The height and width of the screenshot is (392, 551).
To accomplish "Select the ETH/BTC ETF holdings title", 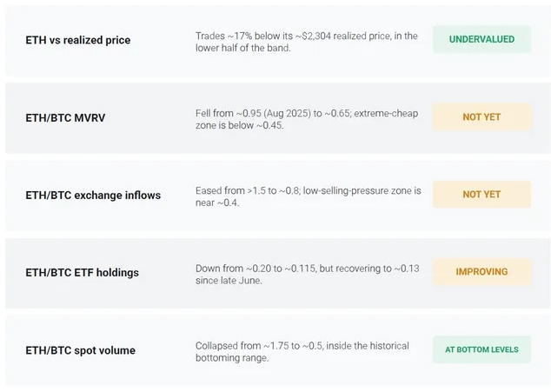I will [x=83, y=273].
